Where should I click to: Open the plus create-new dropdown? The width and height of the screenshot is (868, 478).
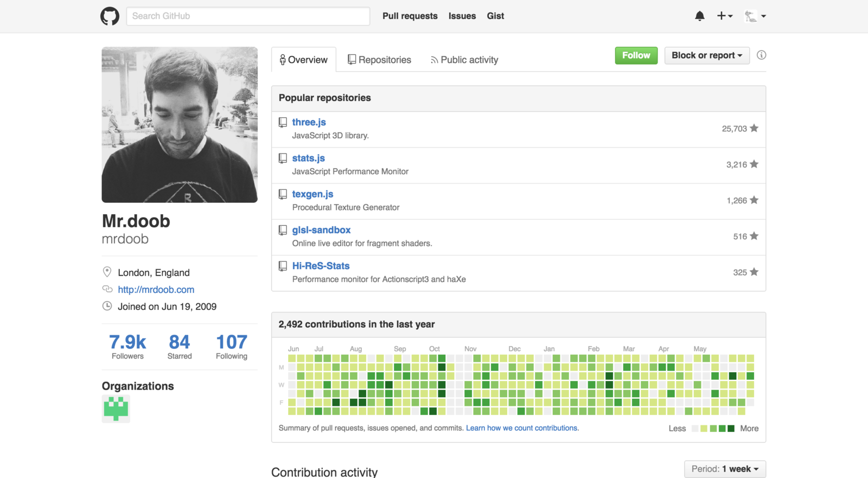point(725,16)
